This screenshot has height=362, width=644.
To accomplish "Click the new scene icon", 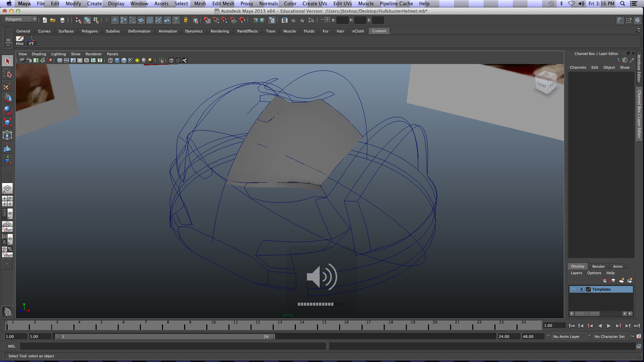I will (x=45, y=20).
